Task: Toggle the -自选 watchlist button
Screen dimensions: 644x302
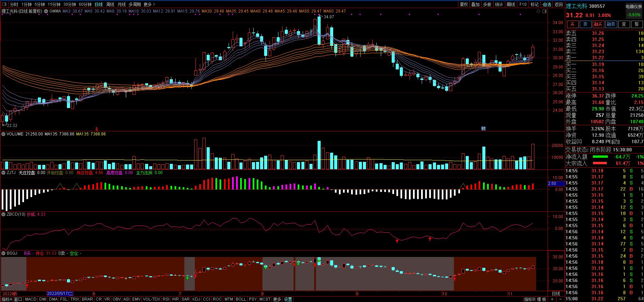Action: pos(547,4)
